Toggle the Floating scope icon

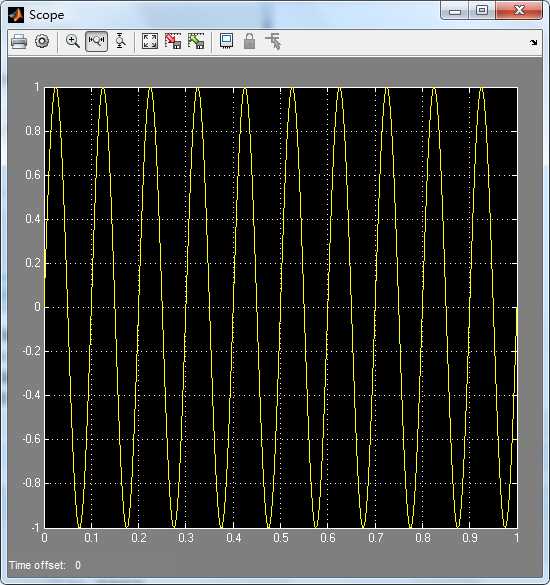click(226, 41)
